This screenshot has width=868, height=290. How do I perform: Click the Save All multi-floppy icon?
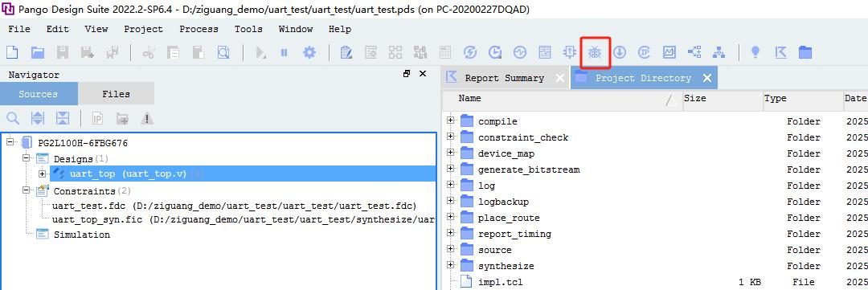coord(113,52)
